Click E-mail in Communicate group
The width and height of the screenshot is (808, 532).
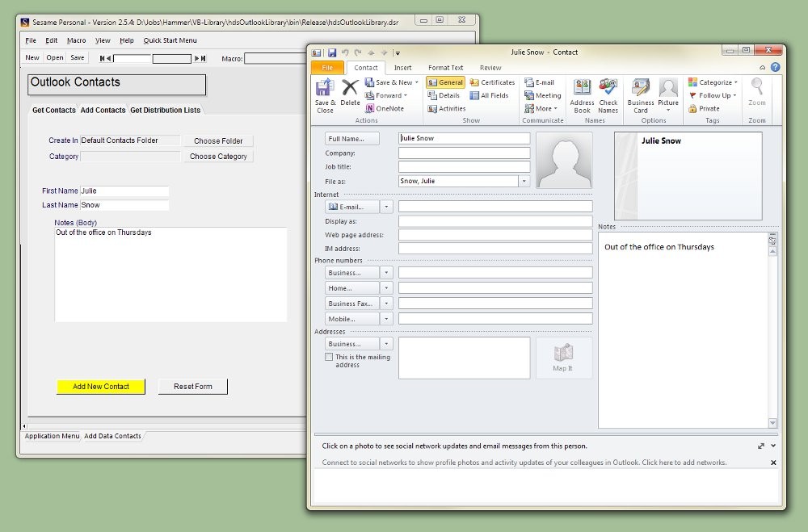pos(539,82)
